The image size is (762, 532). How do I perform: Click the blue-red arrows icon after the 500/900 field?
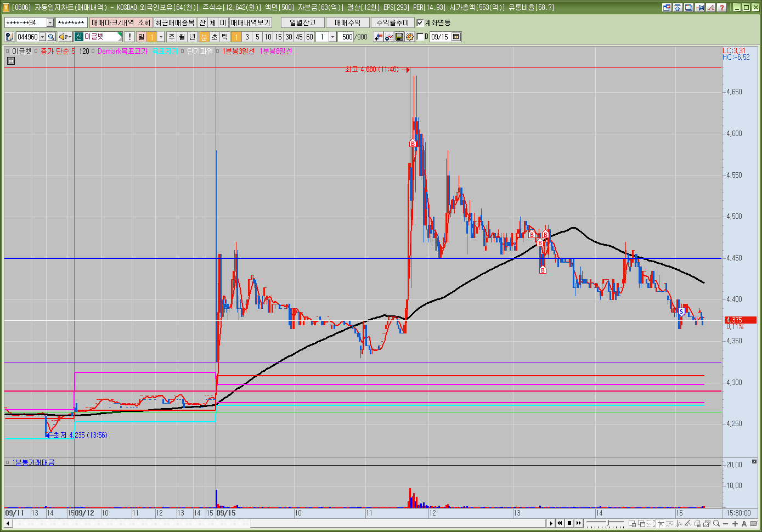click(379, 37)
